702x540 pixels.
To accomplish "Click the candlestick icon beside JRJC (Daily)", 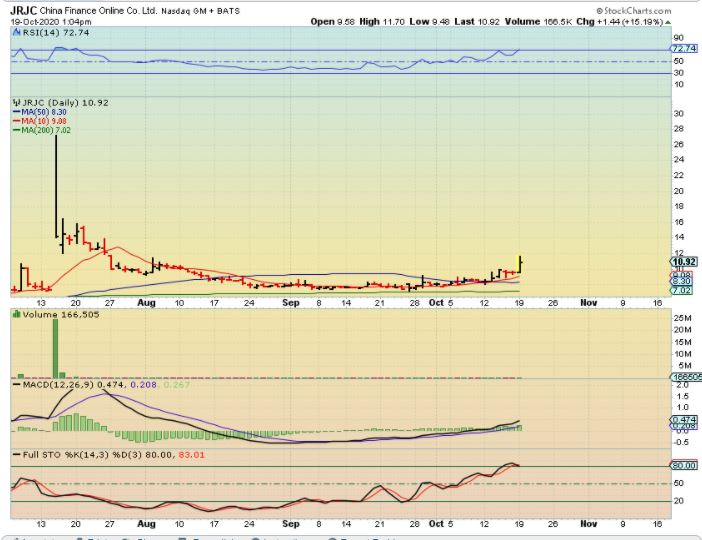I will (x=17, y=103).
